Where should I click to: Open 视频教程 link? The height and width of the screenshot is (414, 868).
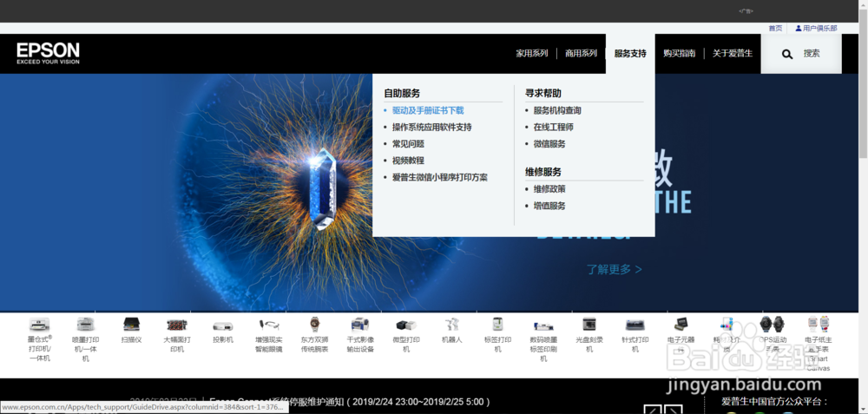[408, 161]
